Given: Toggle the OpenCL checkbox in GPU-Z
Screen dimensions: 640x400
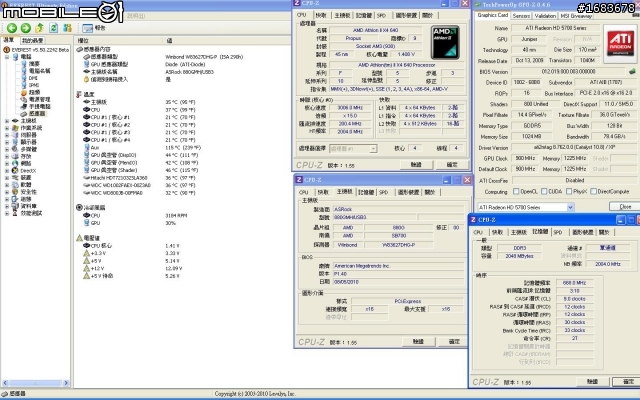Looking at the screenshot, I should (x=516, y=191).
